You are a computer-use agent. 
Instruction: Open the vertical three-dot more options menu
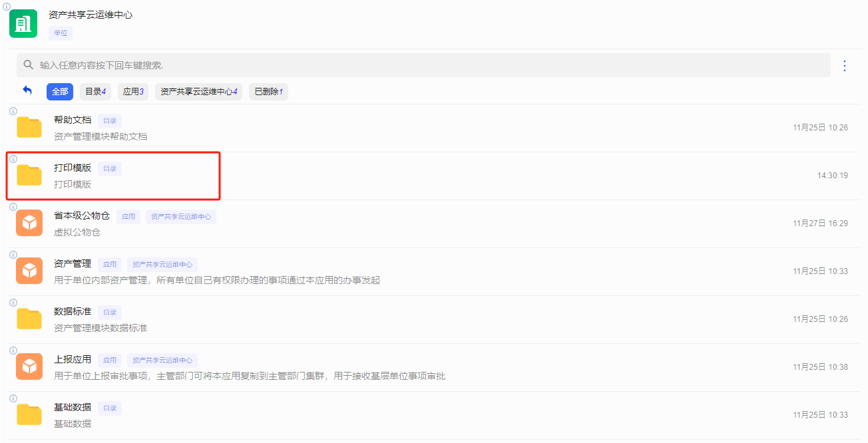pos(845,66)
